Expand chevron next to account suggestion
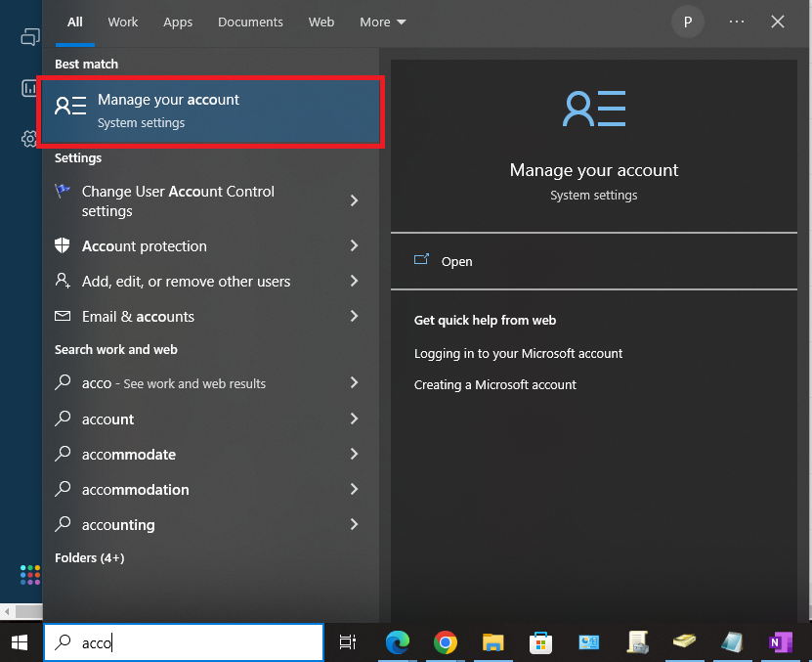This screenshot has width=812, height=662. (x=355, y=419)
